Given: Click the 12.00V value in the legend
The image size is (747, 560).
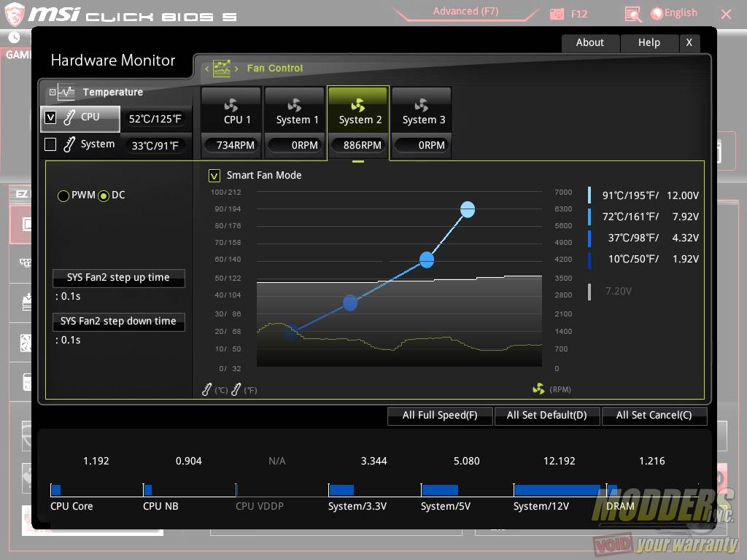Looking at the screenshot, I should click(683, 195).
